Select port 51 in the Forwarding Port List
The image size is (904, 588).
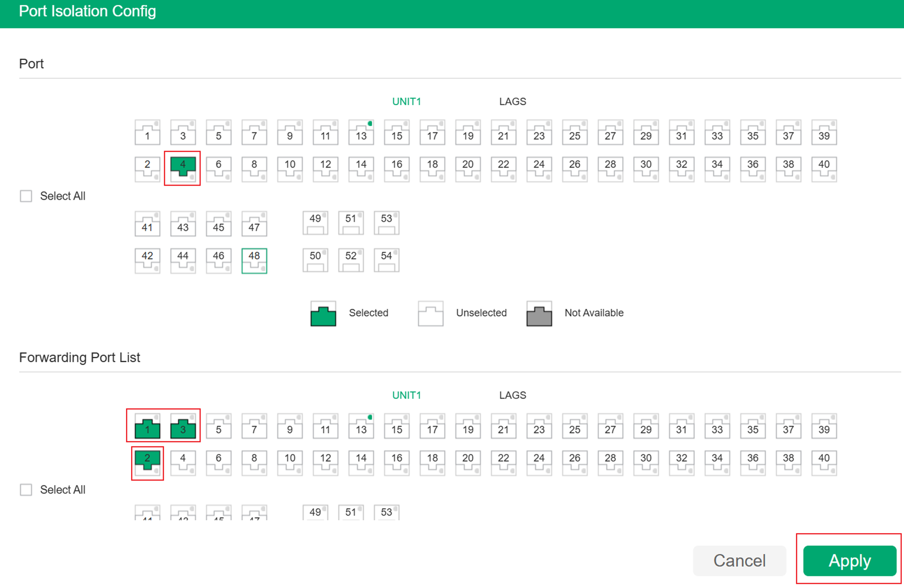(x=351, y=512)
